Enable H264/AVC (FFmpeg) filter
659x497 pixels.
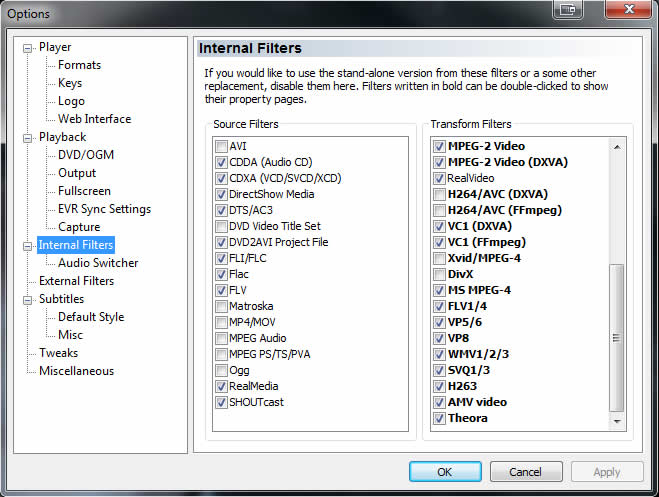439,210
